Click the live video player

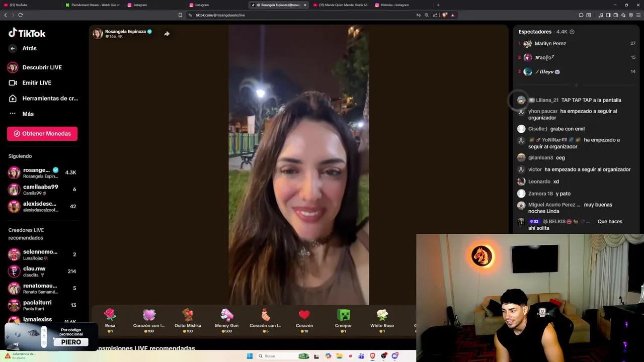[299, 165]
